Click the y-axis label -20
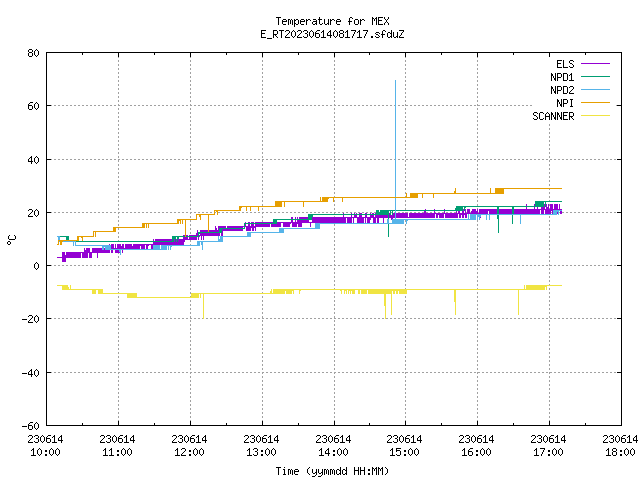640x480 pixels. 31,319
